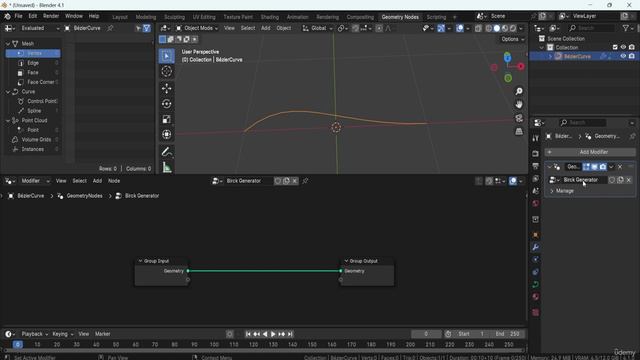Click the viewport pan hand icon
Image resolution: width=640 pixels, height=360 pixels.
[519, 104]
